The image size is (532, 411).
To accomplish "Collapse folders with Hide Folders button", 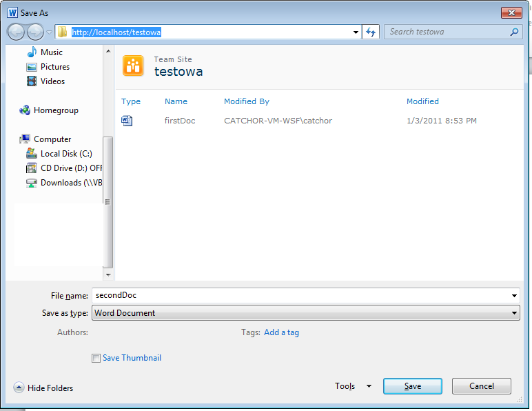I will point(43,388).
